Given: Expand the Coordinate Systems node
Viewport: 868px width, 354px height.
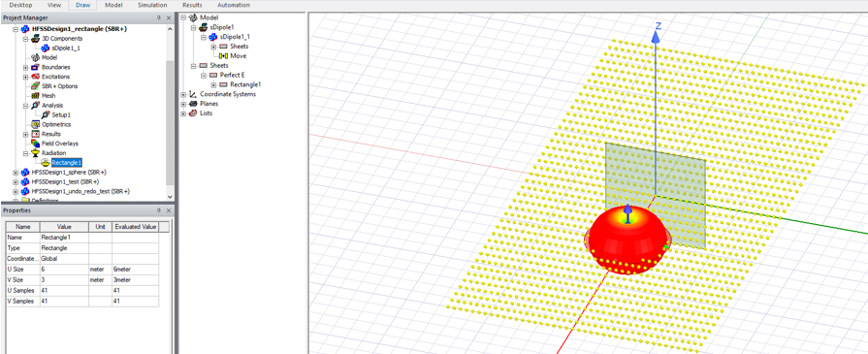Looking at the screenshot, I should (184, 94).
